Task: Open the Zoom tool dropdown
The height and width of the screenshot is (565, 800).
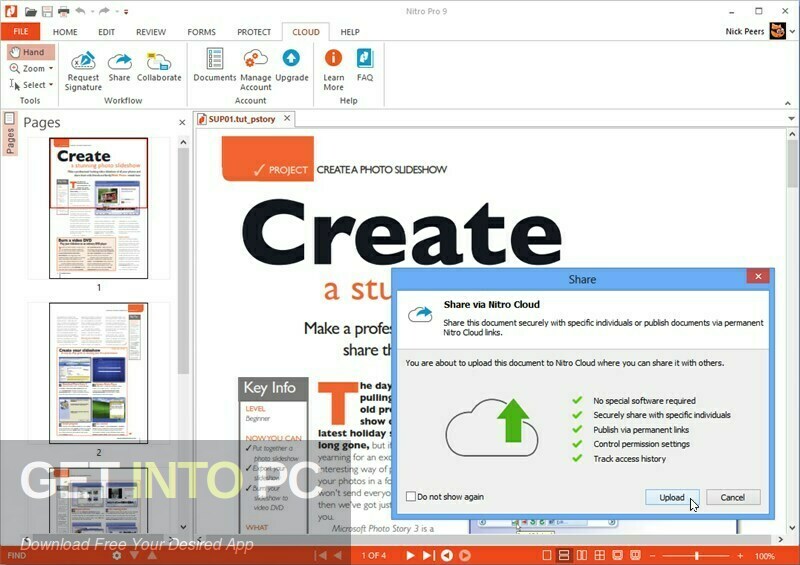Action: 51,68
